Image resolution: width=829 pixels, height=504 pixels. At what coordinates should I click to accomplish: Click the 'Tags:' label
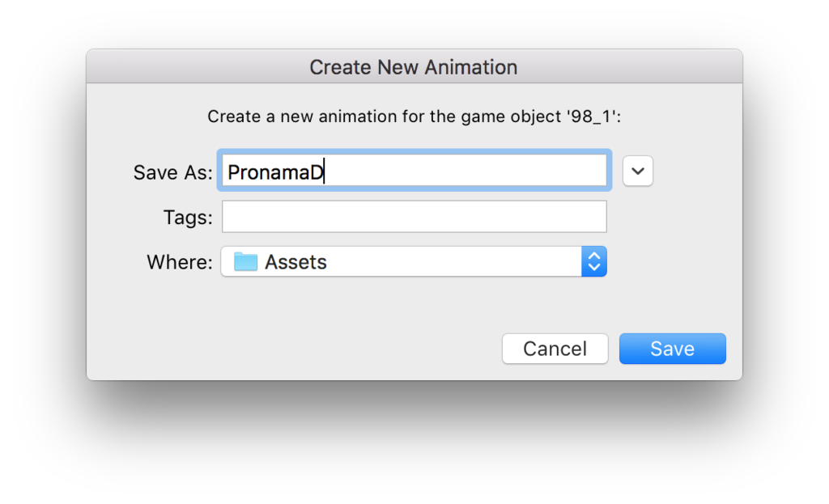click(x=188, y=217)
